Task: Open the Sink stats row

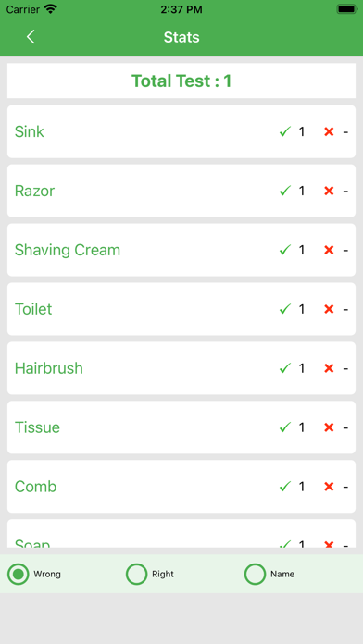Action: point(181,131)
